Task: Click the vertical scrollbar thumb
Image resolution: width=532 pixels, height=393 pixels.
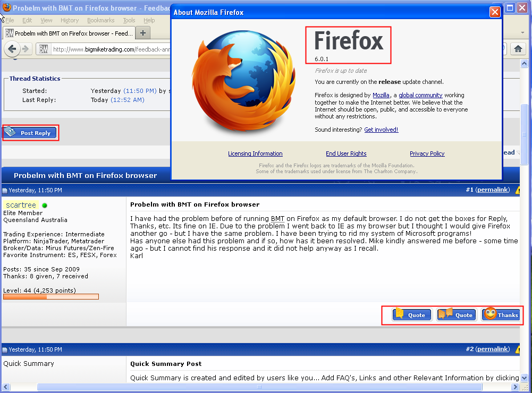Action: [x=524, y=134]
